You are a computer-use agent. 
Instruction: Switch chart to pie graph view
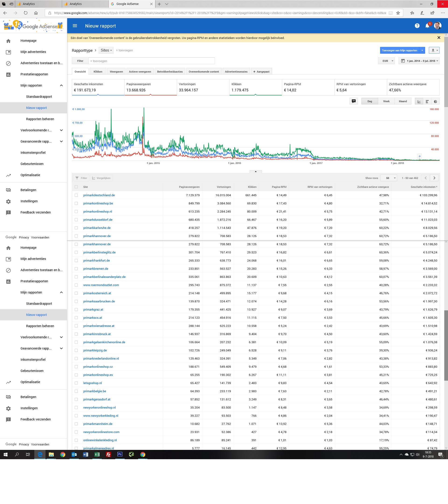tap(435, 101)
